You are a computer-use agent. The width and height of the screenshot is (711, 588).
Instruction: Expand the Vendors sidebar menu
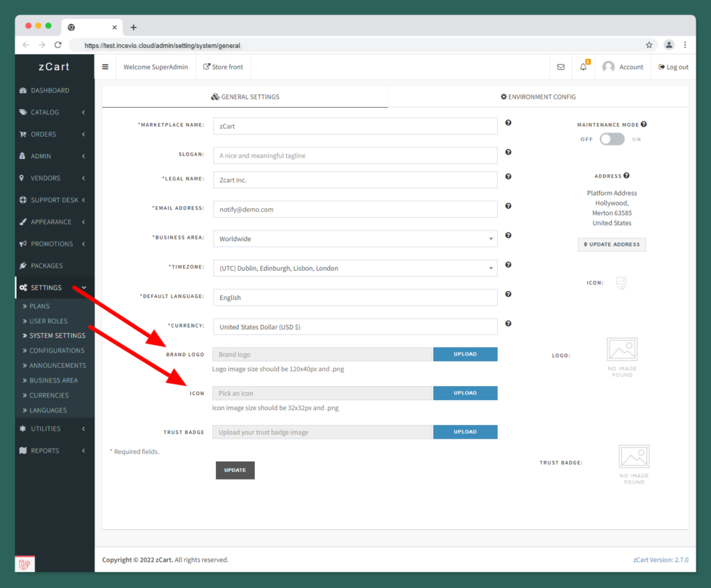coord(54,178)
